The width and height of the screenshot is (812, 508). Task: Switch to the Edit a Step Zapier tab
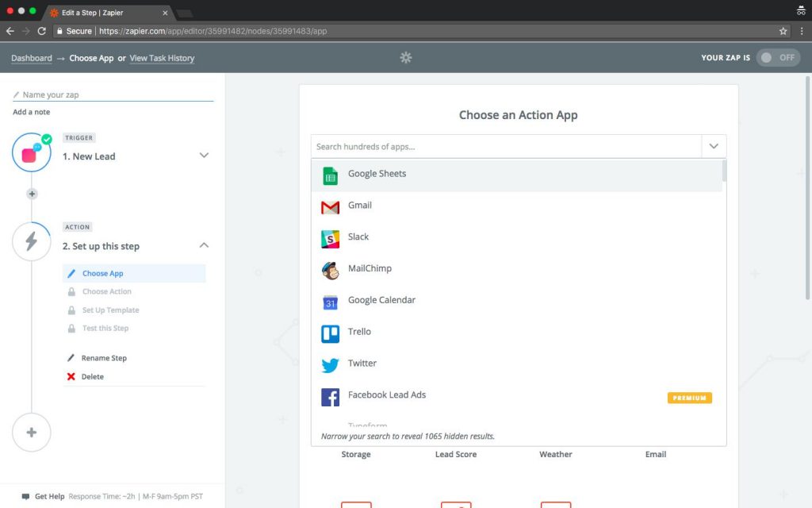[x=109, y=13]
